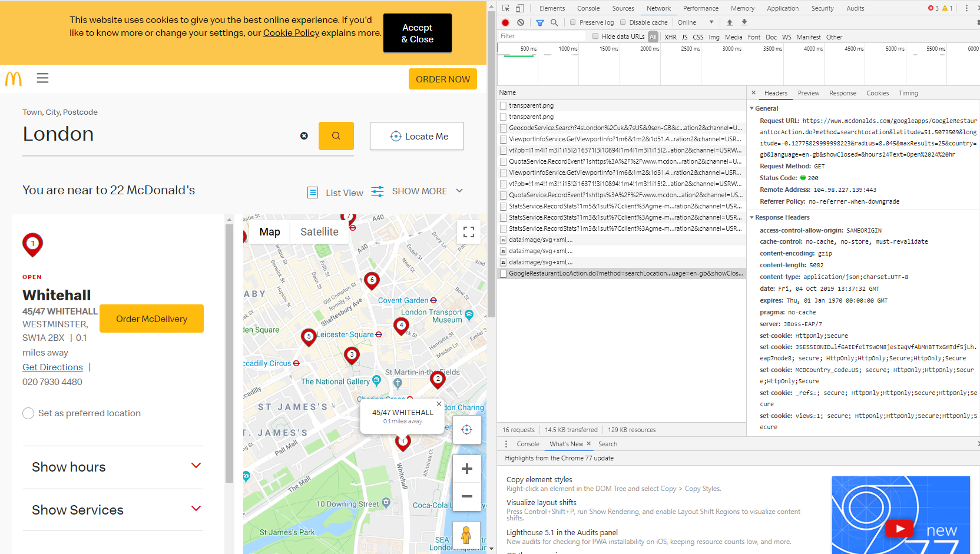Check the Disable cache option
980x554 pixels.
click(x=623, y=22)
